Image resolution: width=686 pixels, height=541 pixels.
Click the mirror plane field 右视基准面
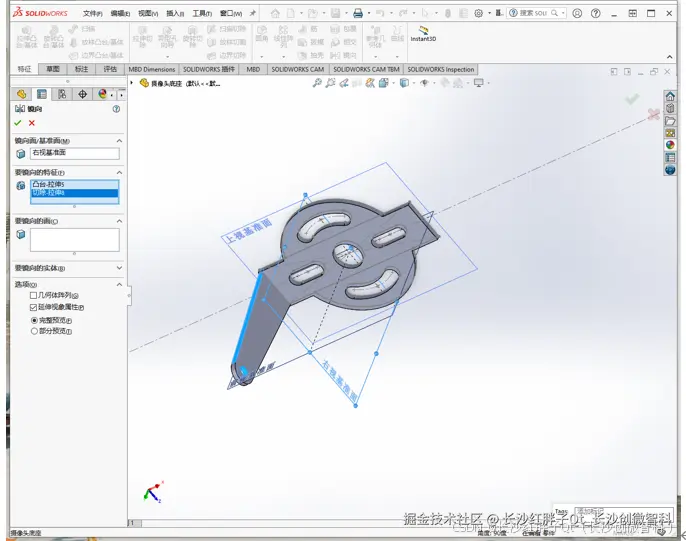pos(74,153)
